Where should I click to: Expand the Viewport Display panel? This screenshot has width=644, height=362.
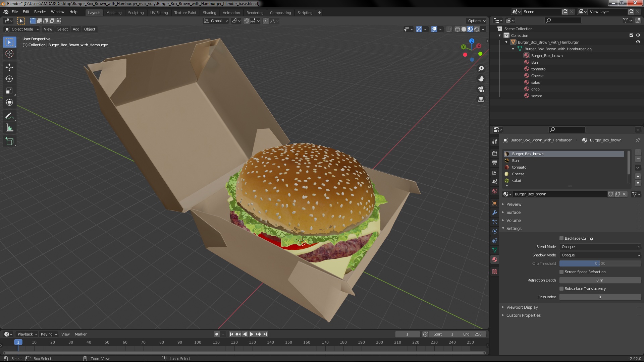click(x=522, y=307)
